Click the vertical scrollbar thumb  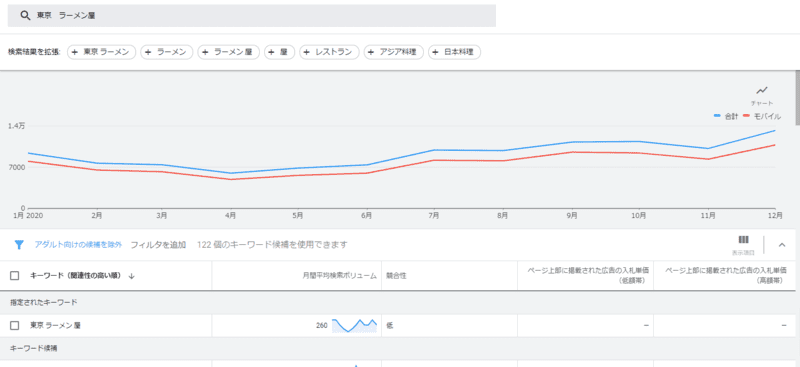797,98
